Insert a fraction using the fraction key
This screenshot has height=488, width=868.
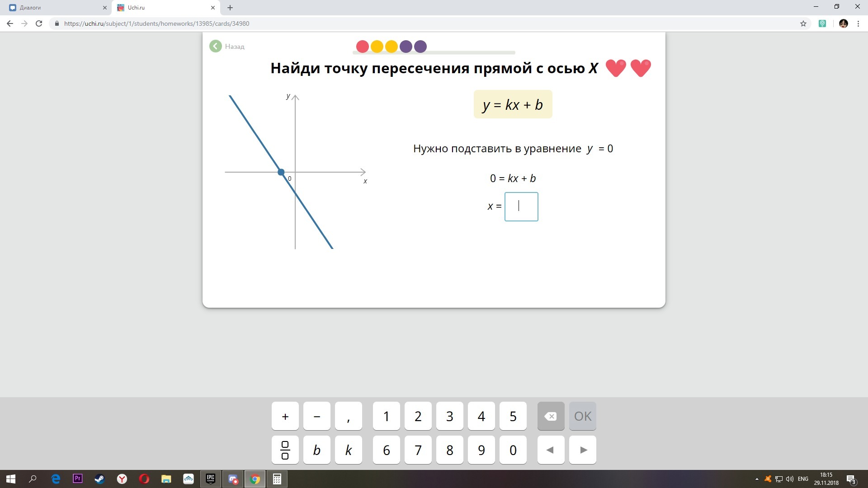pyautogui.click(x=285, y=450)
